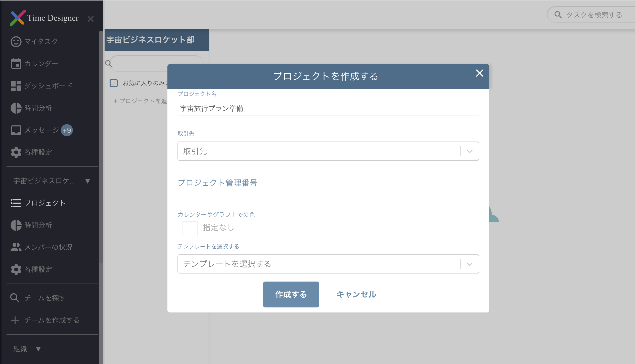The height and width of the screenshot is (364, 635).
Task: Expand the 組織 section
Action: [x=26, y=349]
